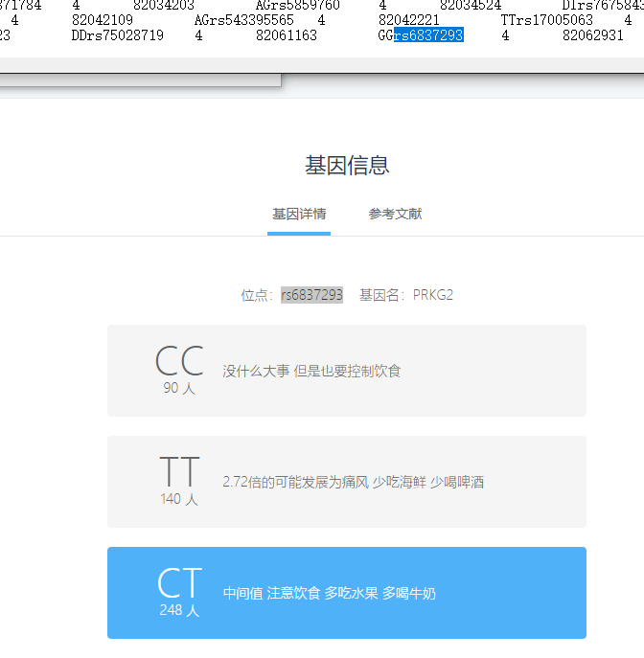The image size is (644, 658).
Task: Click the number 82042109 in text file
Action: [103, 20]
